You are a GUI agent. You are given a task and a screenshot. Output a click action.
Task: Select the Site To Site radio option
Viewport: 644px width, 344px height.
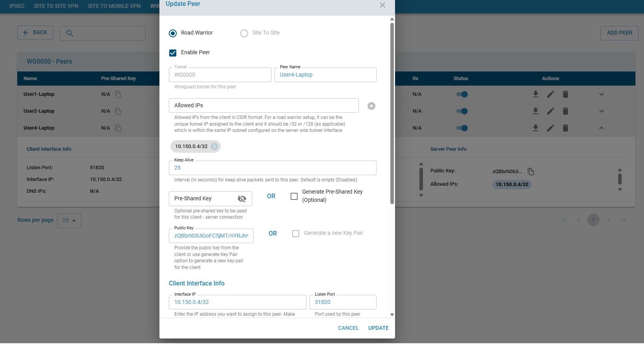(x=244, y=33)
